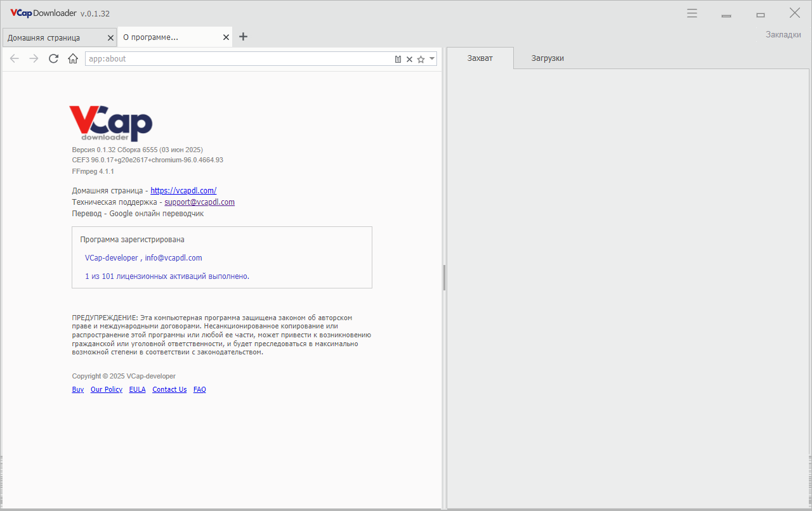Bookmark this page with the star icon
Viewport: 812px width, 511px height.
tap(421, 59)
